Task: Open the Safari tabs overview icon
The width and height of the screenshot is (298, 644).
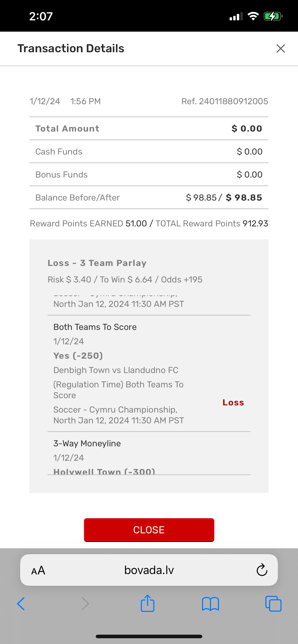Action: coord(273,604)
